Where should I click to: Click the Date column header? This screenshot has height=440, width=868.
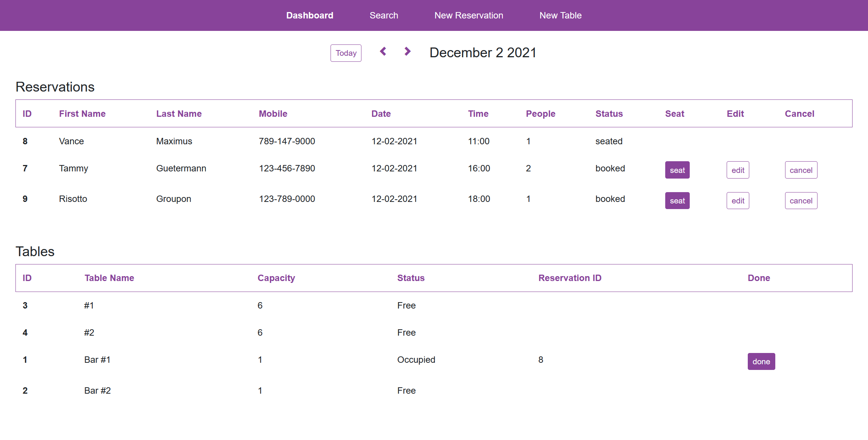(x=381, y=113)
